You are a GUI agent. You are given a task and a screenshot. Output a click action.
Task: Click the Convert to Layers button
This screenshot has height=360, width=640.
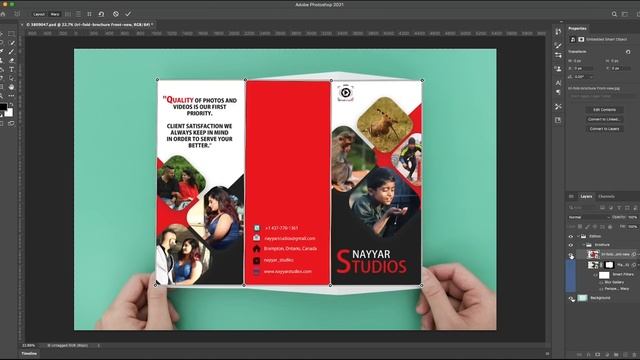pos(604,129)
